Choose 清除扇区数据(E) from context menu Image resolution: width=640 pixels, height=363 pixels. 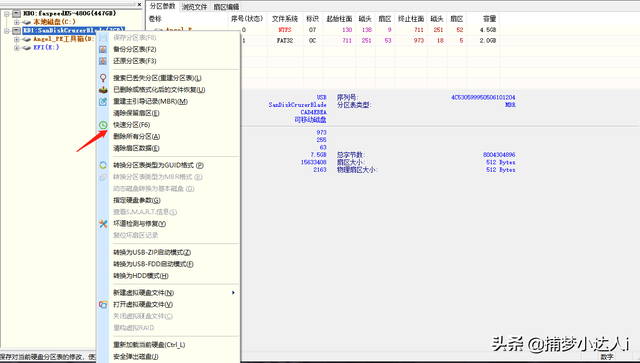[x=136, y=148]
